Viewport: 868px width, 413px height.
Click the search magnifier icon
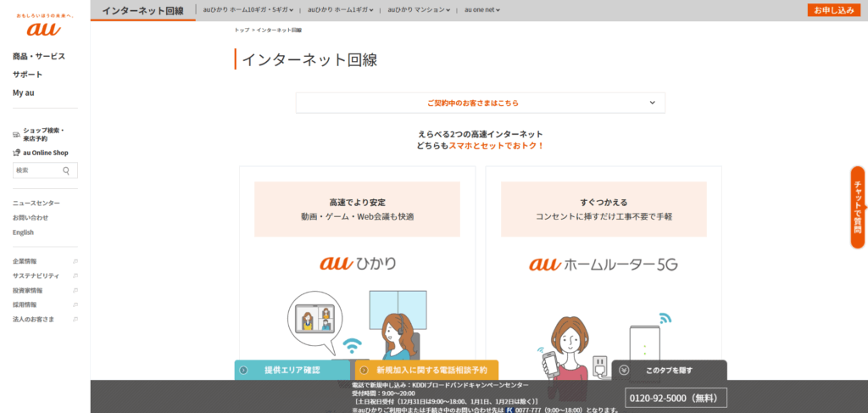point(67,170)
